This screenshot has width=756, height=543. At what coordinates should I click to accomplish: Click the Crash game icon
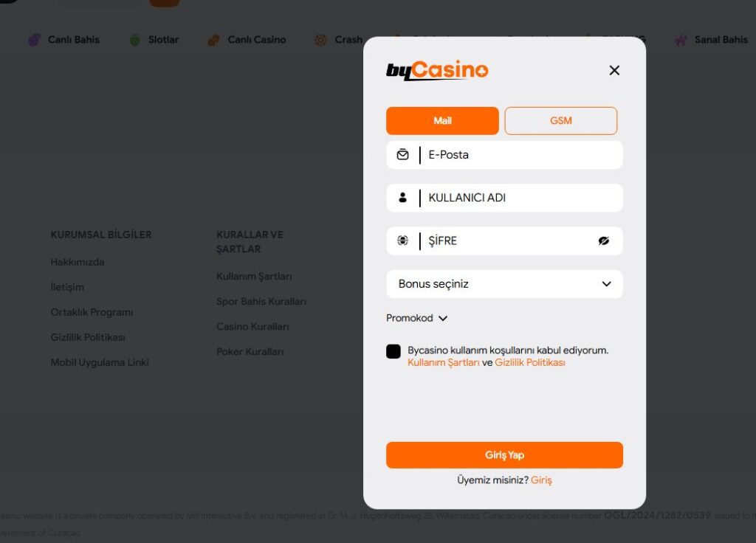(x=321, y=39)
